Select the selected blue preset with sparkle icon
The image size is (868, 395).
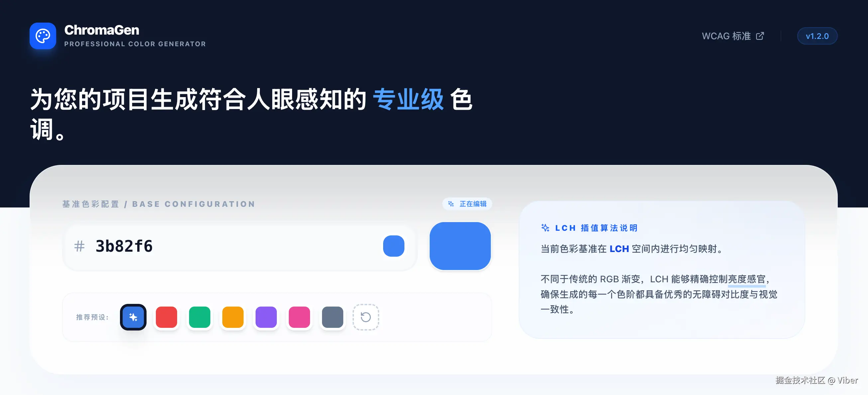coord(133,317)
